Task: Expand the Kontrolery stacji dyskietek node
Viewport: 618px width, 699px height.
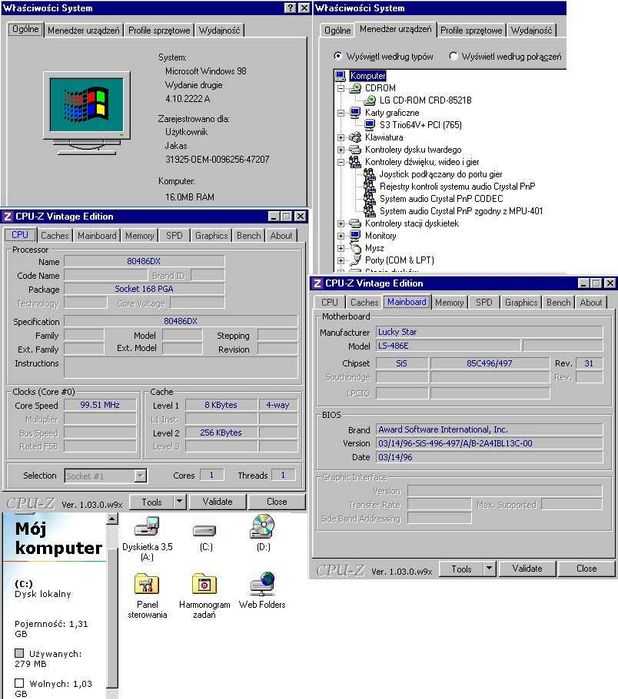Action: (341, 223)
